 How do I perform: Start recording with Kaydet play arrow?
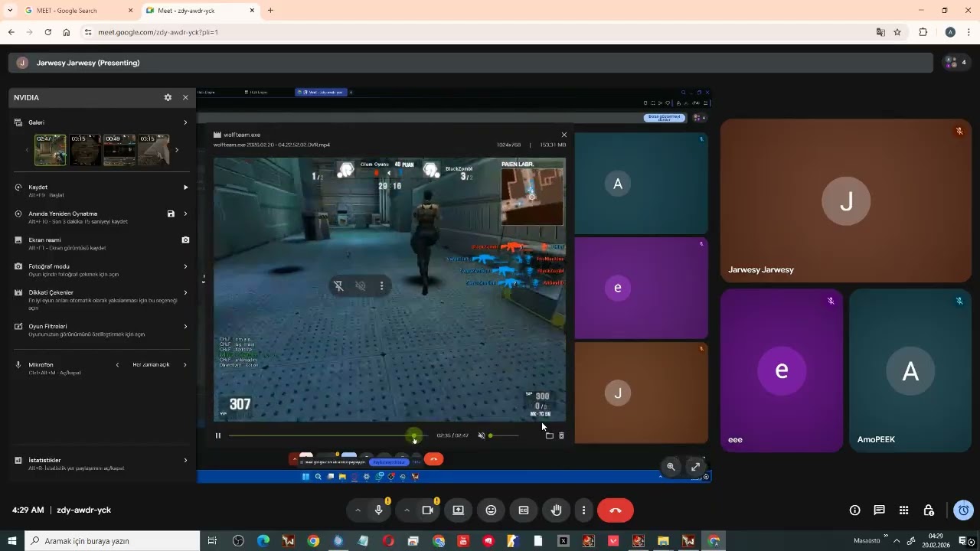(x=185, y=187)
